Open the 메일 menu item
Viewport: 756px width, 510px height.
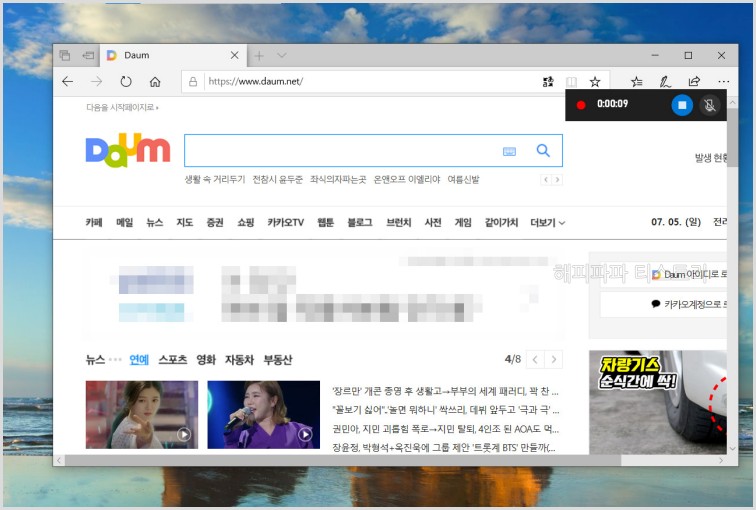pos(124,222)
